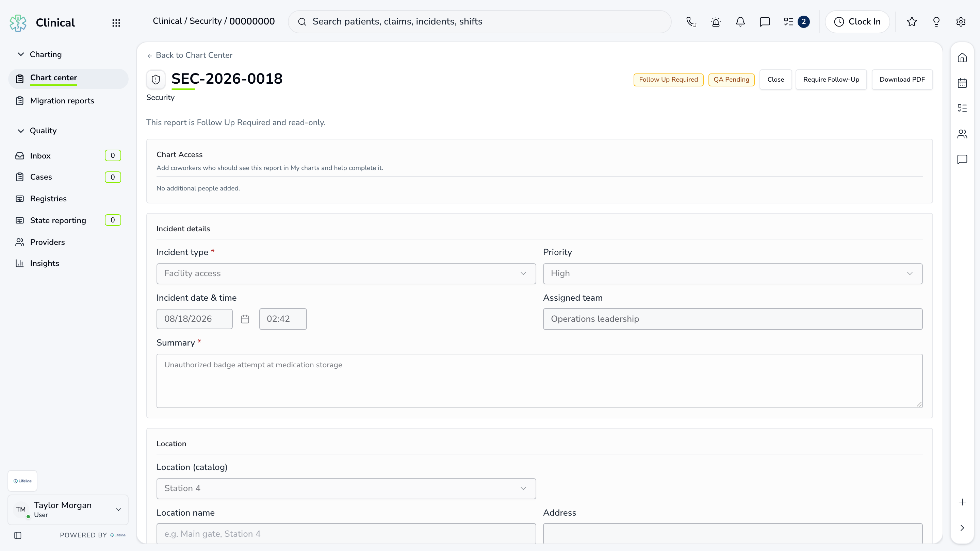The width and height of the screenshot is (980, 551).
Task: Click the incident time field 02:42
Action: tap(283, 319)
